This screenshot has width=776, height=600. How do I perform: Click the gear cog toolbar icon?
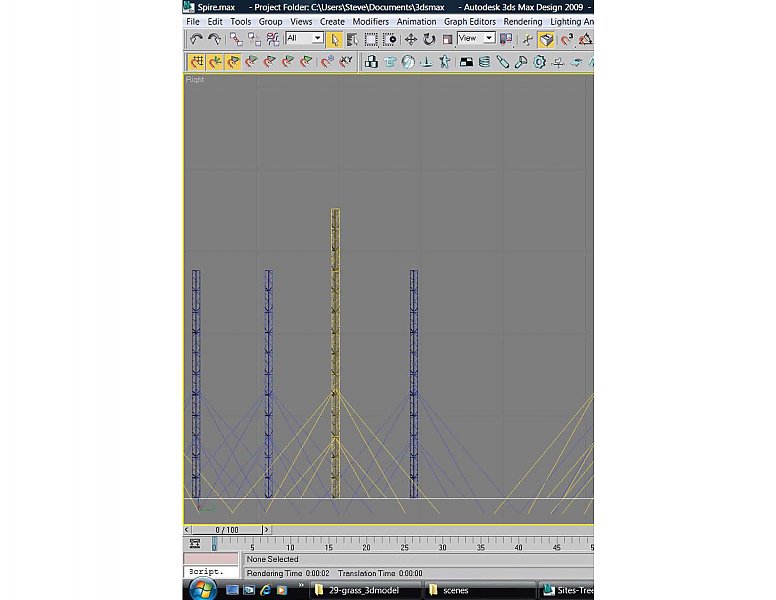[x=539, y=62]
